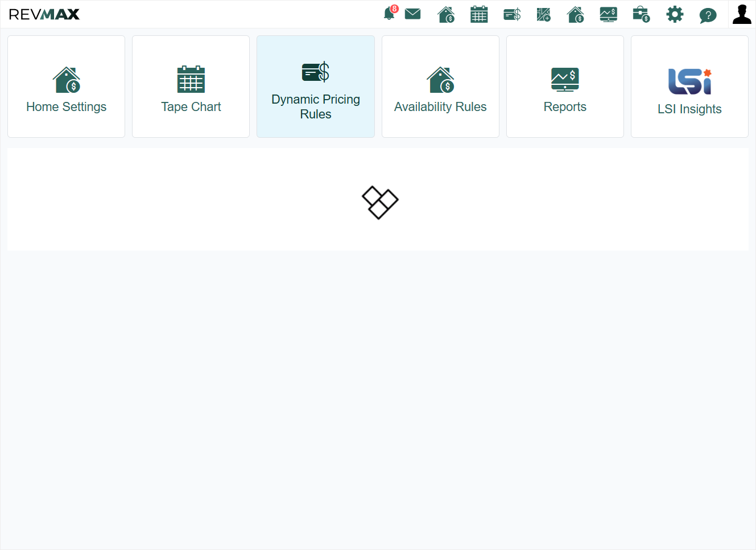Open the map with plus icon in toolbar
Screen dimensions: 756x550
pos(544,14)
